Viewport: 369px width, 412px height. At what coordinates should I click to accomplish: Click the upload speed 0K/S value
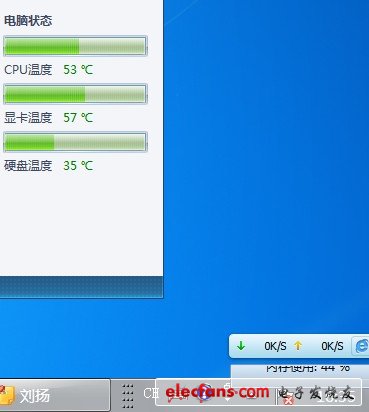332,346
